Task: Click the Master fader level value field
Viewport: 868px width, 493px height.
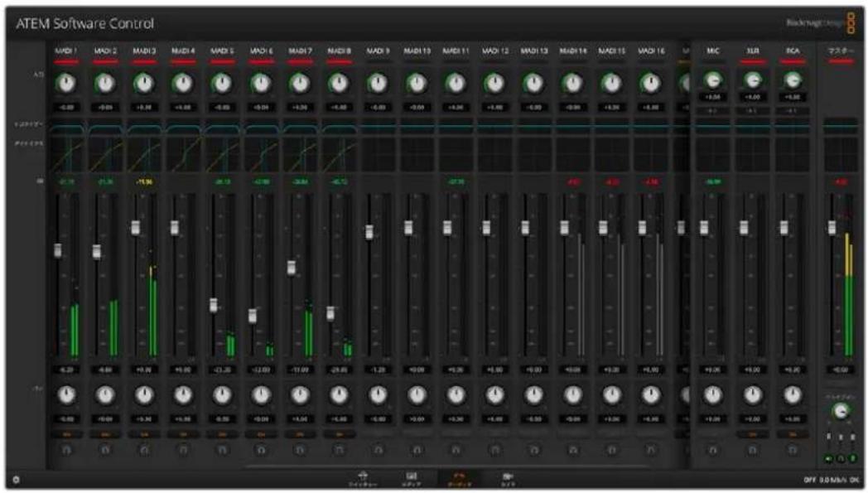Action: [841, 370]
